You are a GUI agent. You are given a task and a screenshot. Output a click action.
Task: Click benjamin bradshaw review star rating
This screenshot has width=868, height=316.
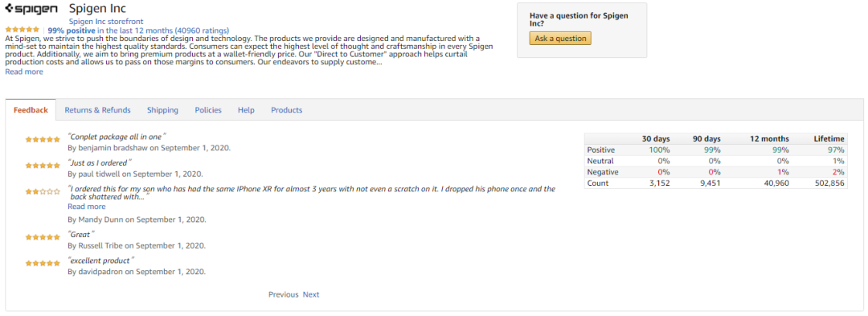point(43,139)
